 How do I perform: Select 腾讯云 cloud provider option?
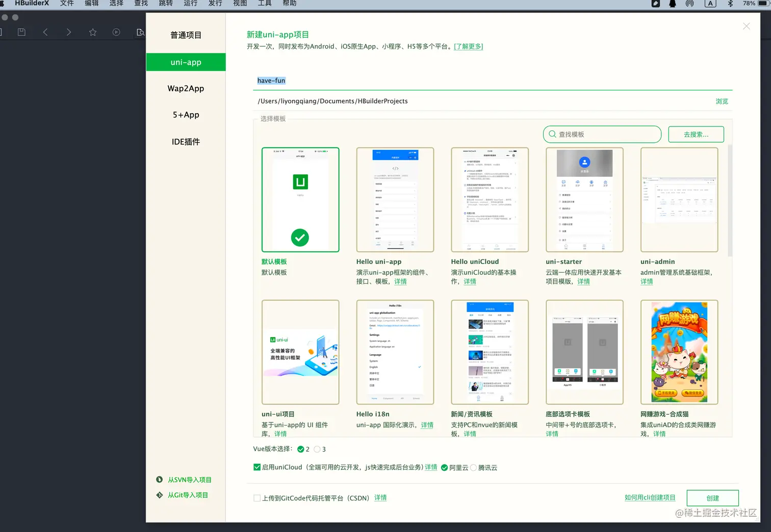point(474,468)
